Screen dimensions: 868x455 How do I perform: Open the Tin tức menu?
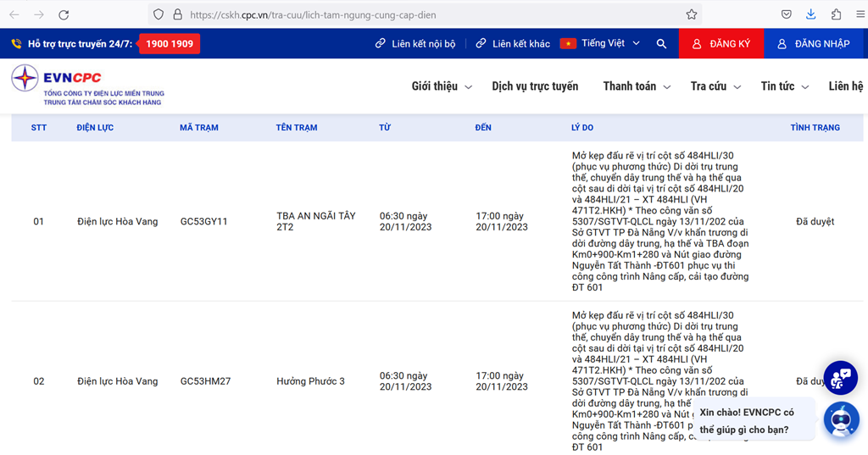(x=784, y=86)
